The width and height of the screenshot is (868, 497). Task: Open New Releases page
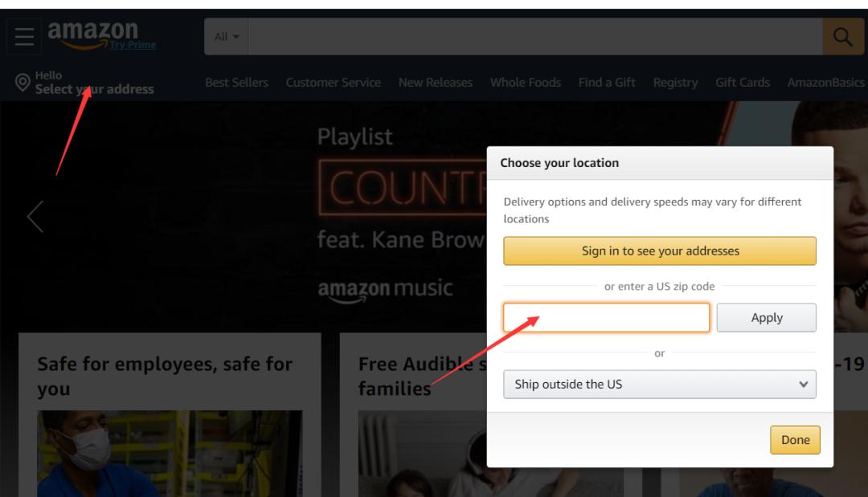coord(435,83)
